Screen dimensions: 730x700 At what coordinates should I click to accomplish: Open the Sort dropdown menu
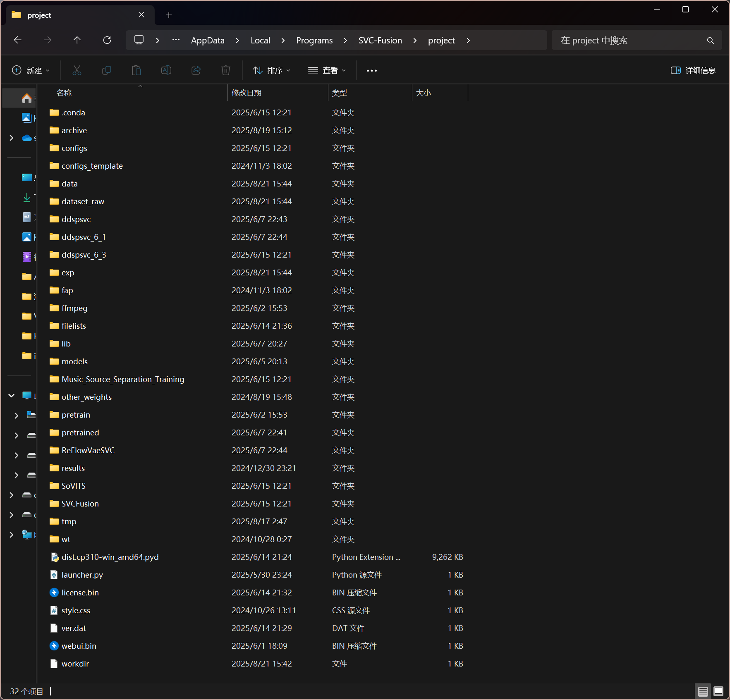[271, 70]
